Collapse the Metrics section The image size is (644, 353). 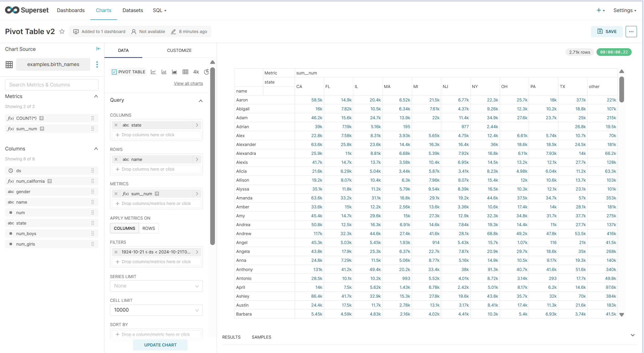[x=96, y=96]
